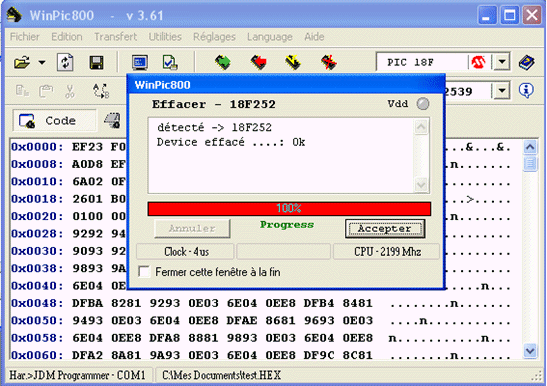This screenshot has height=386, width=547.
Task: Select the data memory chip tab icon
Action: click(x=113, y=120)
